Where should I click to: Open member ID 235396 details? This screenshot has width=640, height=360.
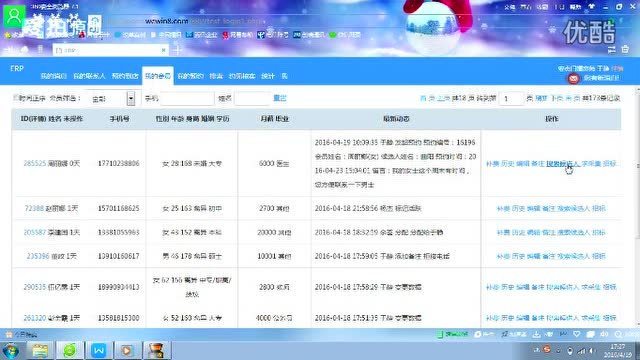[38, 256]
